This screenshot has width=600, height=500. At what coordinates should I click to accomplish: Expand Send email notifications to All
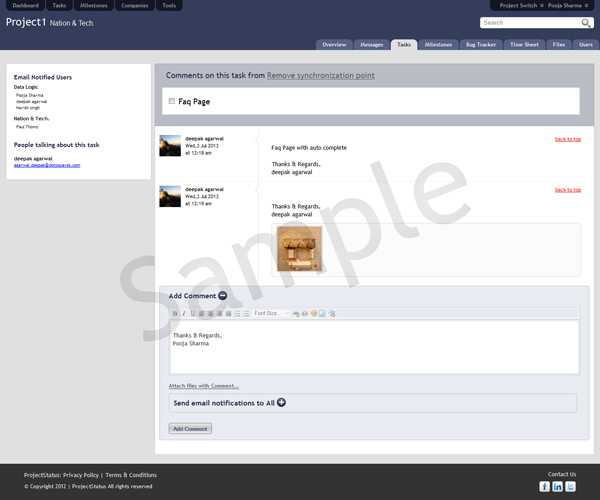coord(281,403)
